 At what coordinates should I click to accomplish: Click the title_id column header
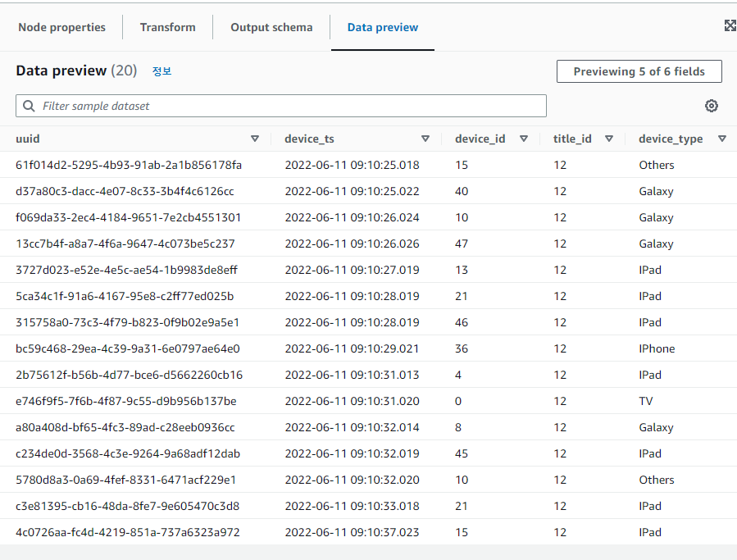pos(572,139)
